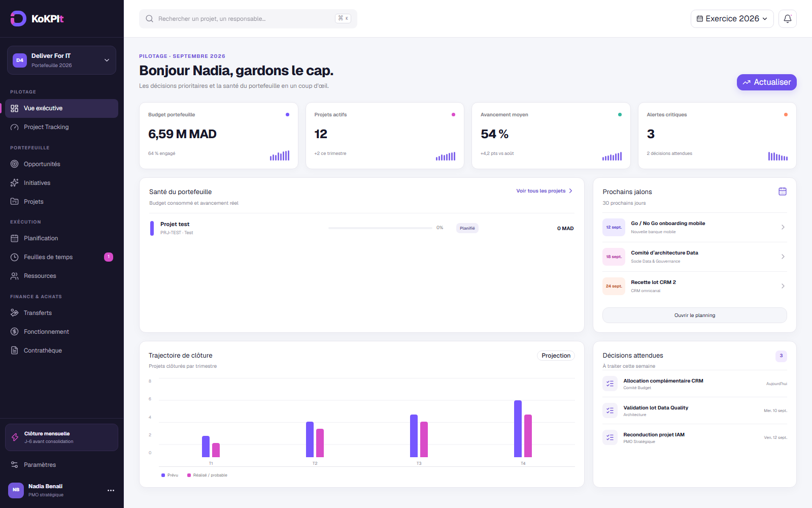Screen dimensions: 812x508
Task: Click the KoKPIt logo icon
Action: click(18, 19)
